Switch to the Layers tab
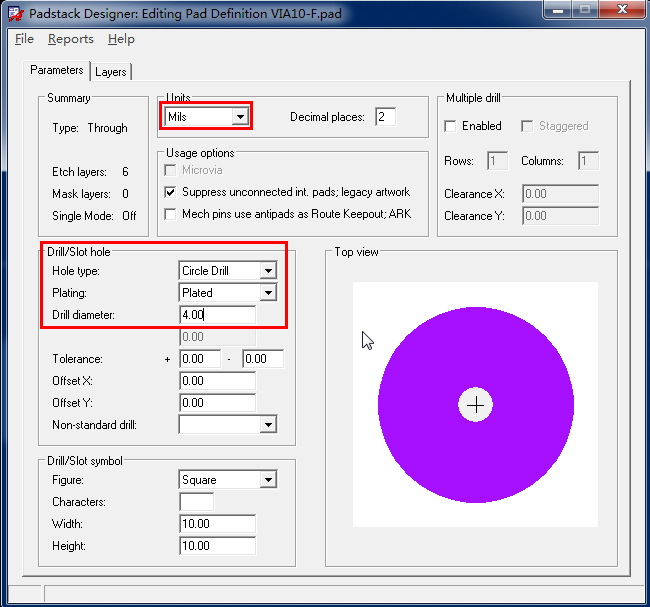 point(111,72)
